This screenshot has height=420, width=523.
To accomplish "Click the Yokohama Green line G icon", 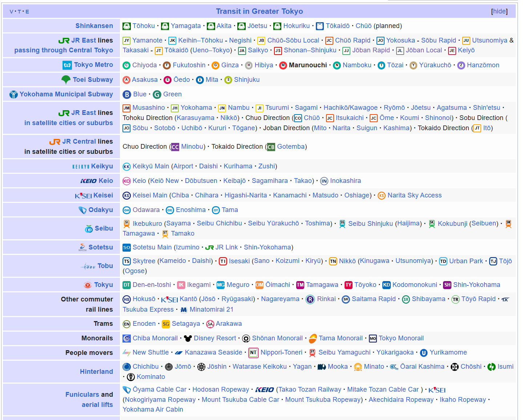I will click(x=157, y=95).
